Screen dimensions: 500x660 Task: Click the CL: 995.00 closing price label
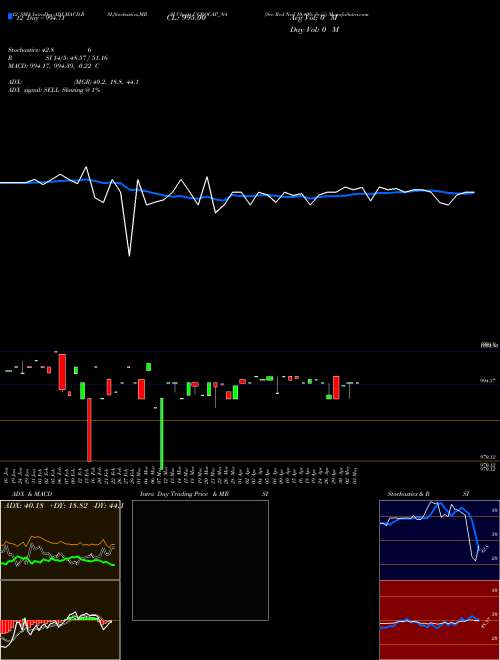pos(186,18)
